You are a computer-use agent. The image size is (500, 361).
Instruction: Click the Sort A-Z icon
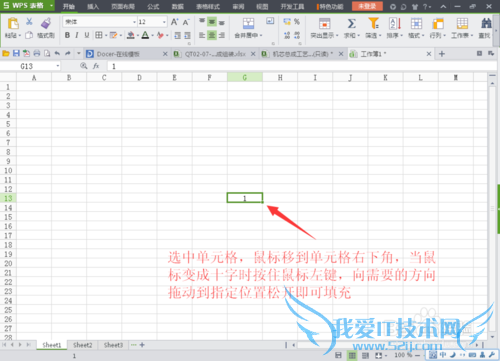point(395,24)
